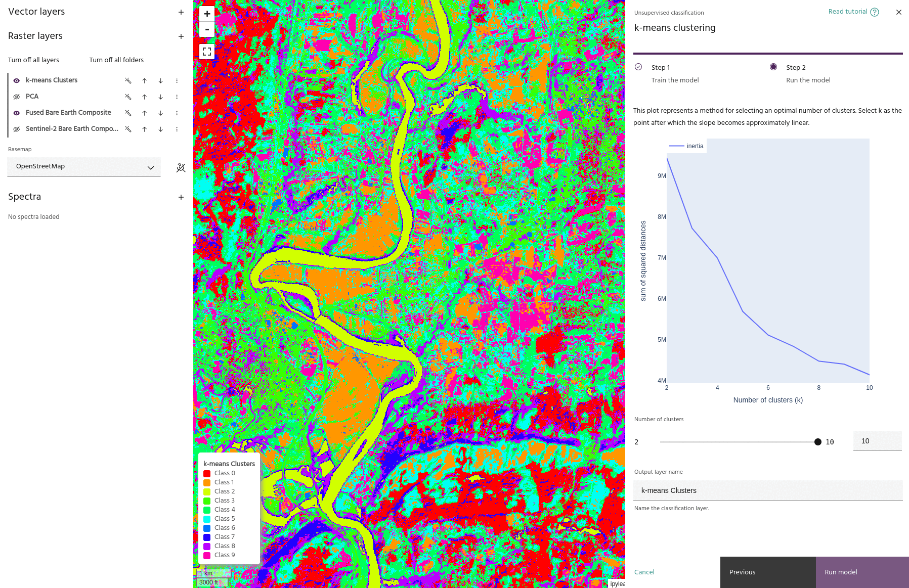Select Step 2 Run the model
This screenshot has width=909, height=588.
[x=795, y=68]
